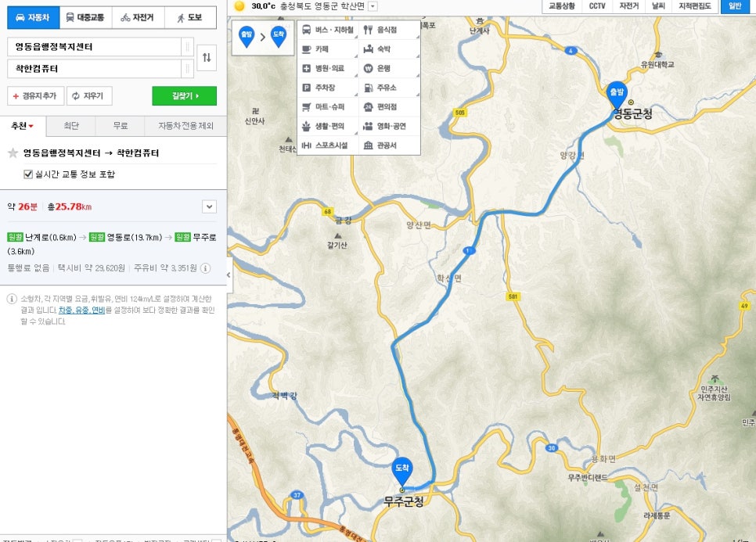The image size is (756, 542).
Task: Click the 출발 marker on map near 영동군청
Action: (x=617, y=95)
